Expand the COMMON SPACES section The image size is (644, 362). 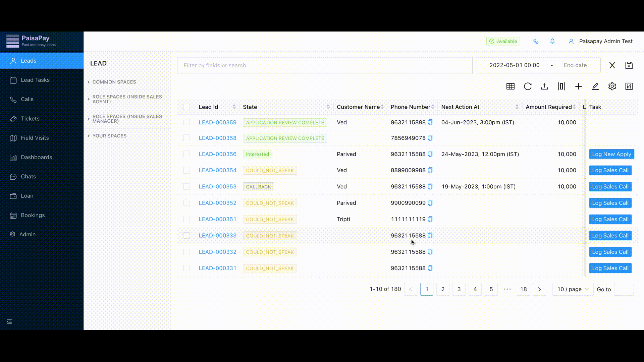coord(114,82)
